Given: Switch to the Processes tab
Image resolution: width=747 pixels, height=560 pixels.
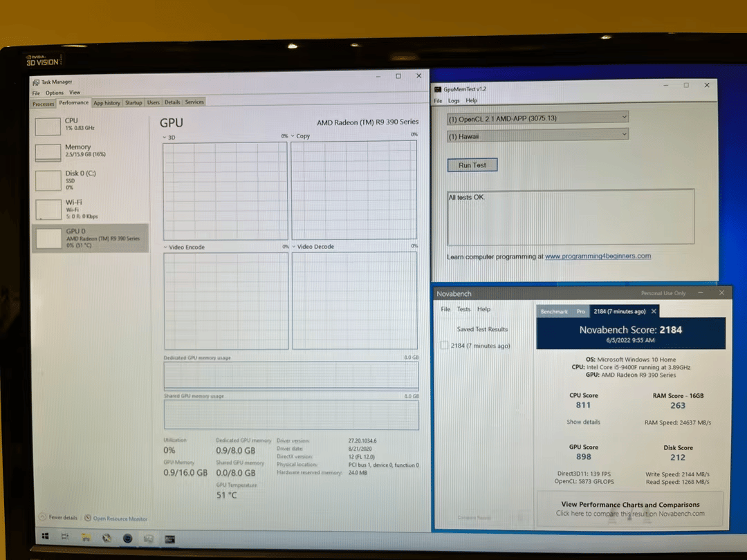Looking at the screenshot, I should [44, 104].
